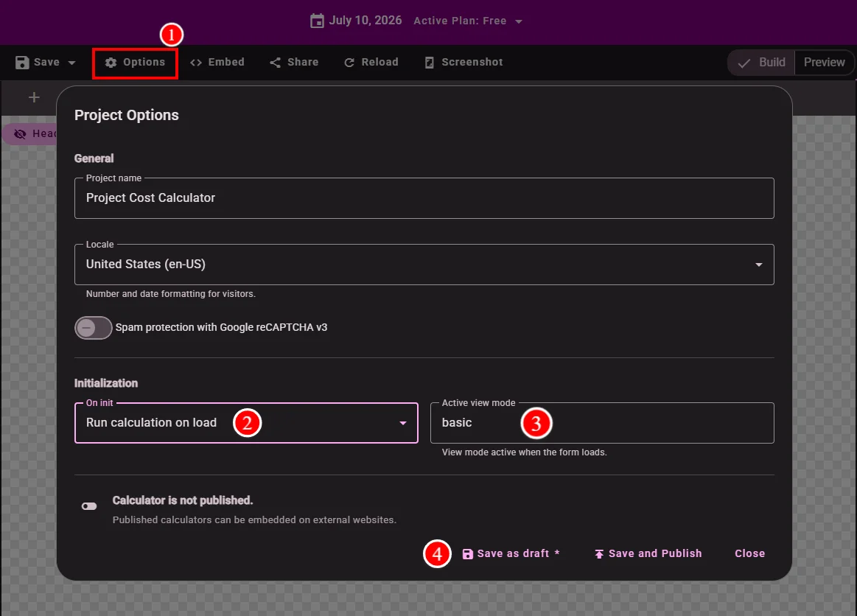Click Save and Publish button
Viewport: 857px width, 616px height.
tap(648, 553)
